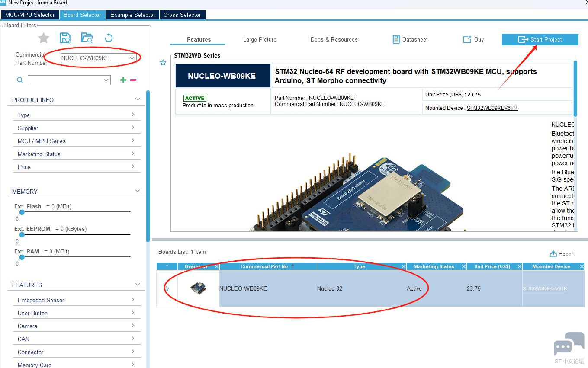Click the save search icon in Board Filters

click(65, 38)
